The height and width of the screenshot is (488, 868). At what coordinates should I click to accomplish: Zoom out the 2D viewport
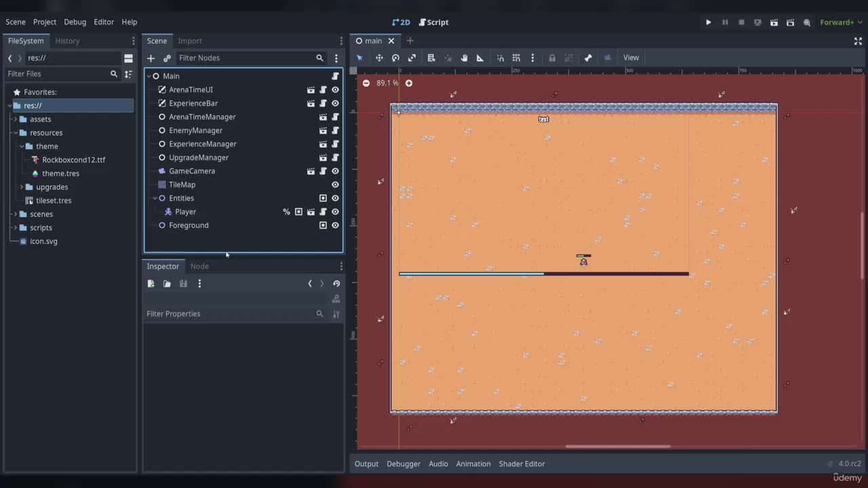(x=366, y=83)
